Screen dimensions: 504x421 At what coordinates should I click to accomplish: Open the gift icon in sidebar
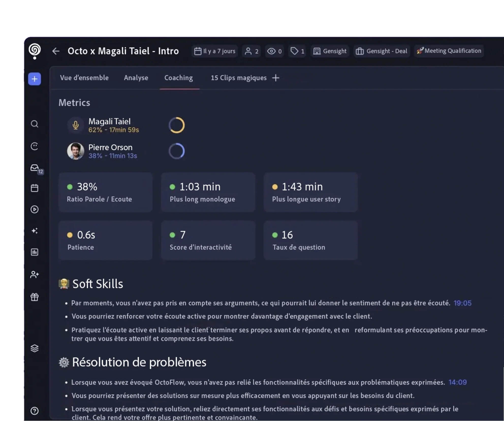pos(35,297)
